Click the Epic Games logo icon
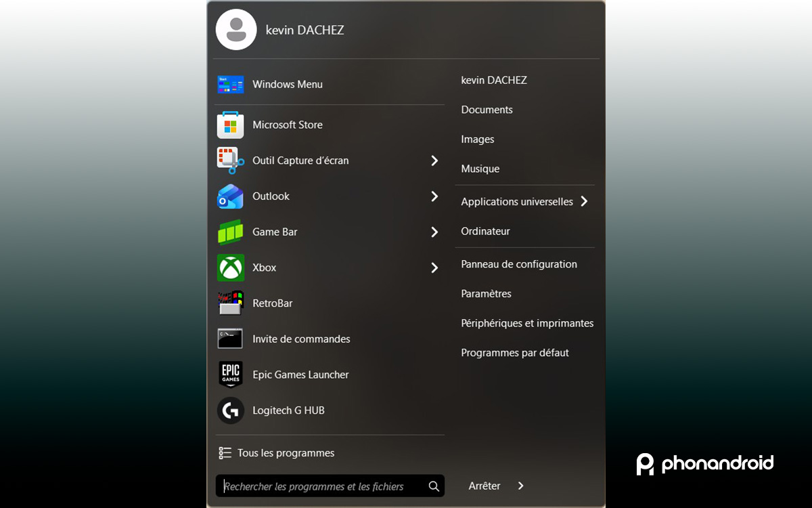Image resolution: width=812 pixels, height=508 pixels. coord(230,375)
